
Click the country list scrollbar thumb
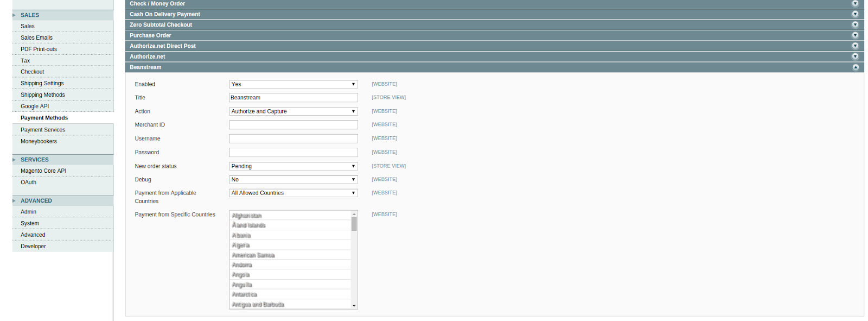[354, 224]
